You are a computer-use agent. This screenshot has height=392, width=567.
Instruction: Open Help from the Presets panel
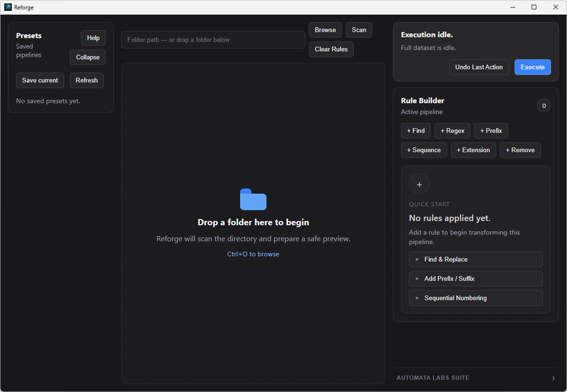coord(93,37)
